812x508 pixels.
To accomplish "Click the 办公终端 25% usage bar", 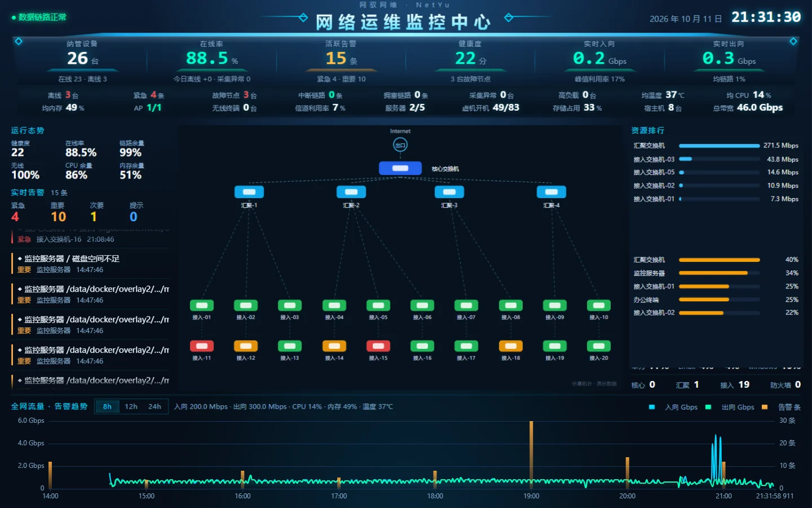I will 720,300.
